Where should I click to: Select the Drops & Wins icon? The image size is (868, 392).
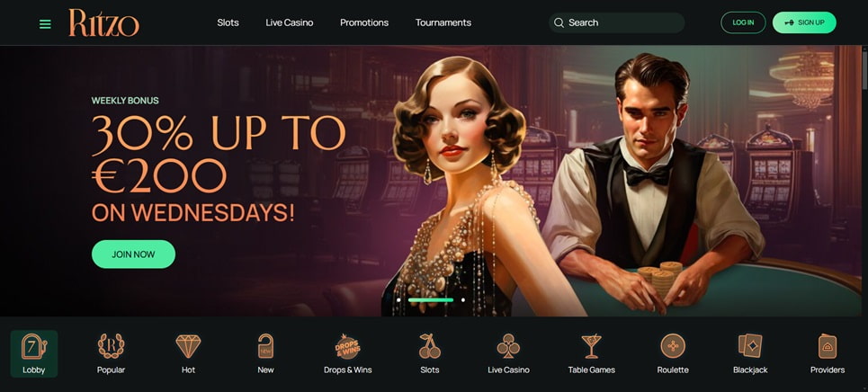pos(347,347)
